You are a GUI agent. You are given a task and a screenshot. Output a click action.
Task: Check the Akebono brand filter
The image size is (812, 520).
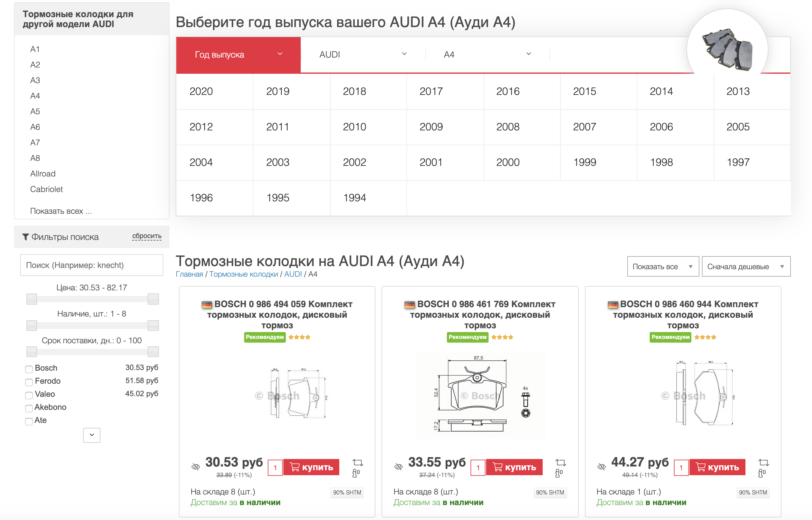(x=29, y=408)
